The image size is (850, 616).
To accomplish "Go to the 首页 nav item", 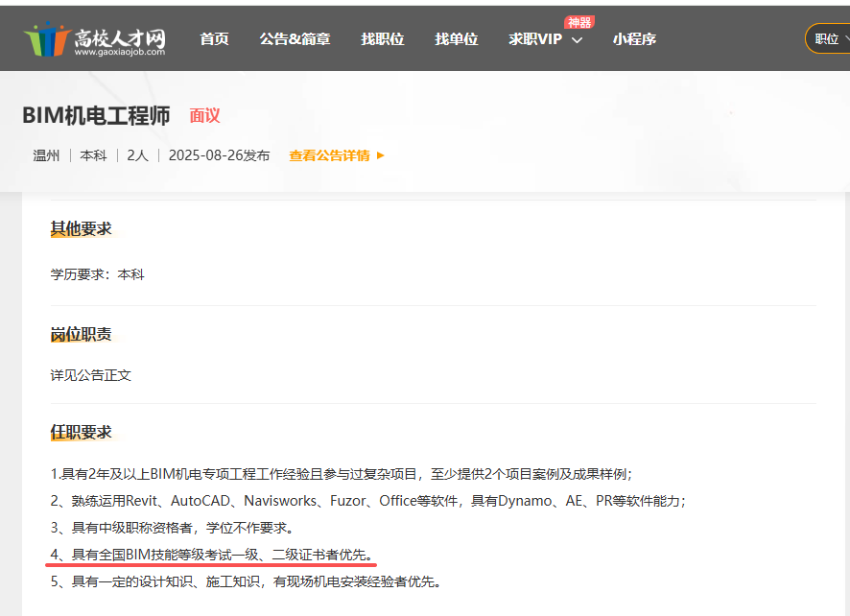I will [214, 39].
